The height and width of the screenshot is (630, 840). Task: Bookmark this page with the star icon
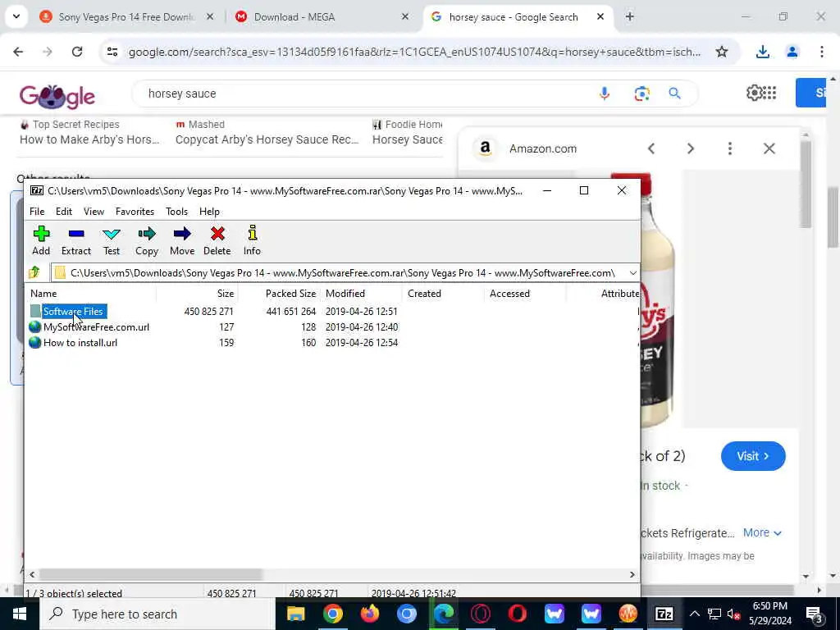click(x=722, y=52)
